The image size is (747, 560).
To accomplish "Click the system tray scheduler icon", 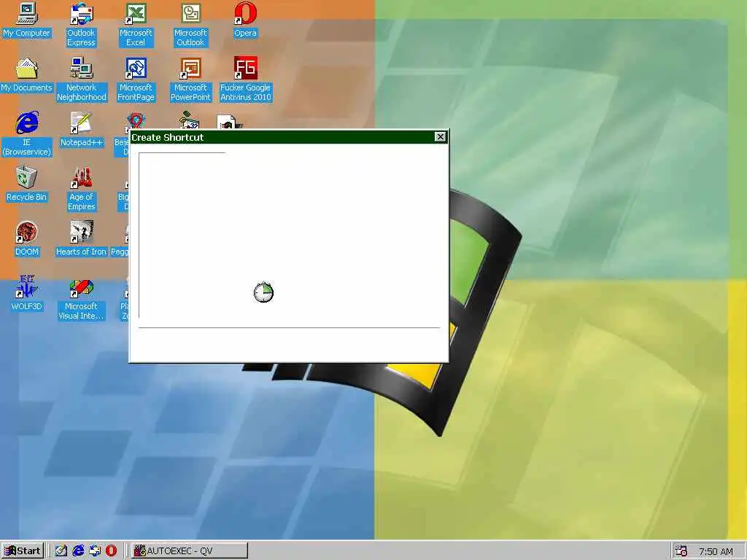I will (681, 551).
